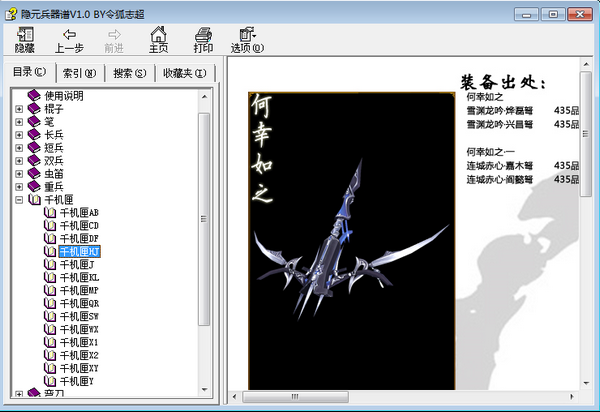Click the 何幸如之 crossbow image
The image size is (600, 412).
pyautogui.click(x=352, y=241)
